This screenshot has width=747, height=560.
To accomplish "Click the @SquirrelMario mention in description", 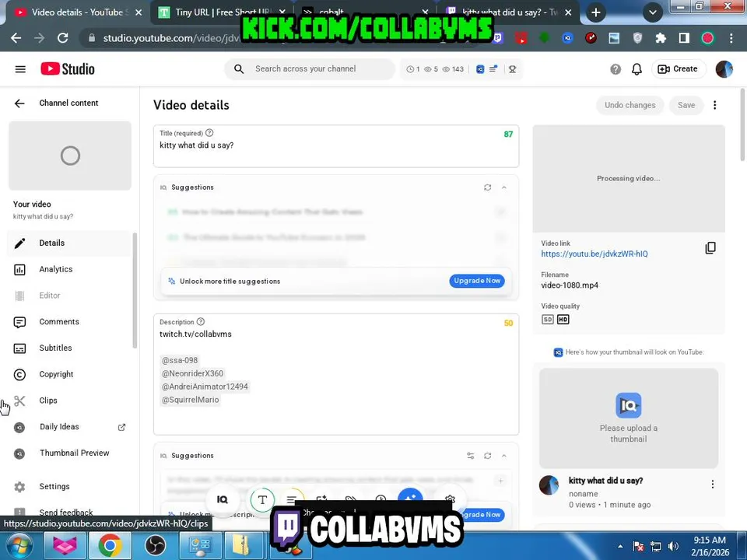I will [x=191, y=400].
